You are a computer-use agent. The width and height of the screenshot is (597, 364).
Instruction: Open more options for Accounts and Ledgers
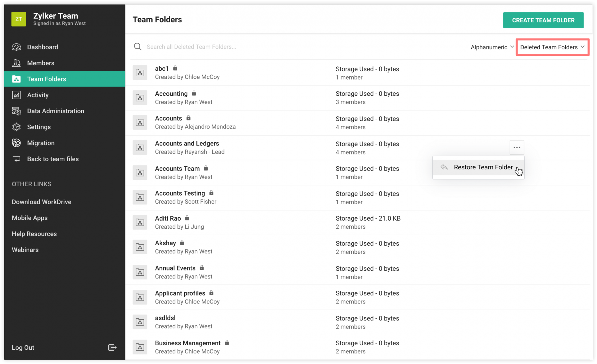[x=517, y=147]
